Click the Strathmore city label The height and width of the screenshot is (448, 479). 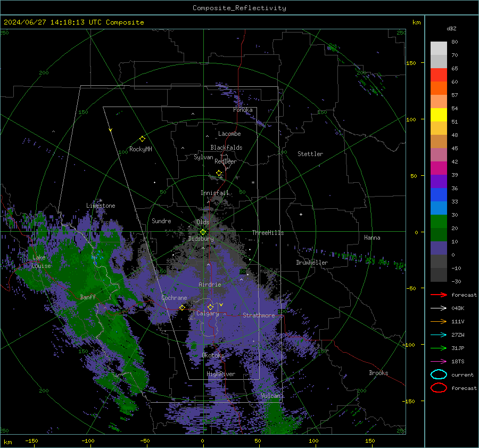[259, 315]
